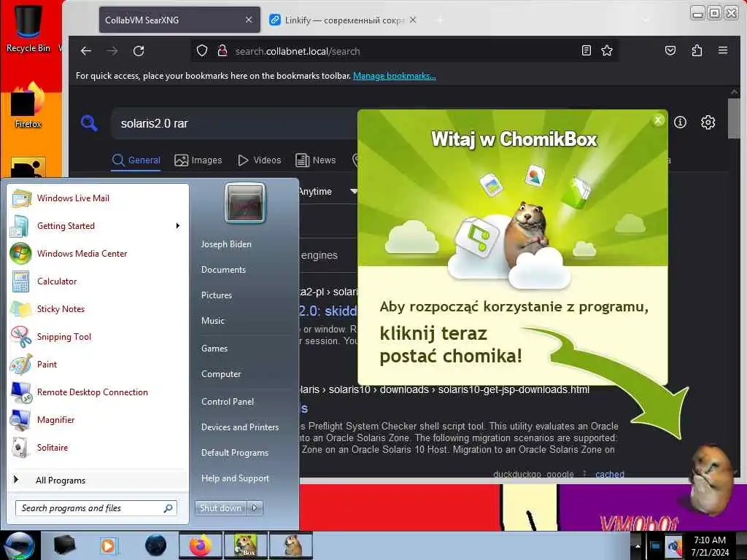Open Computer from Start menu

pyautogui.click(x=221, y=374)
